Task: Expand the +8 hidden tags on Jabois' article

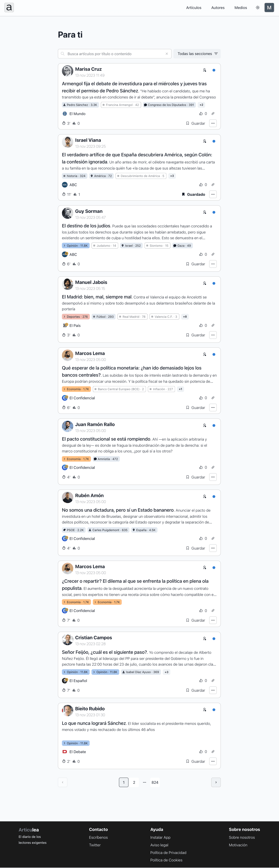Action: coord(185,317)
